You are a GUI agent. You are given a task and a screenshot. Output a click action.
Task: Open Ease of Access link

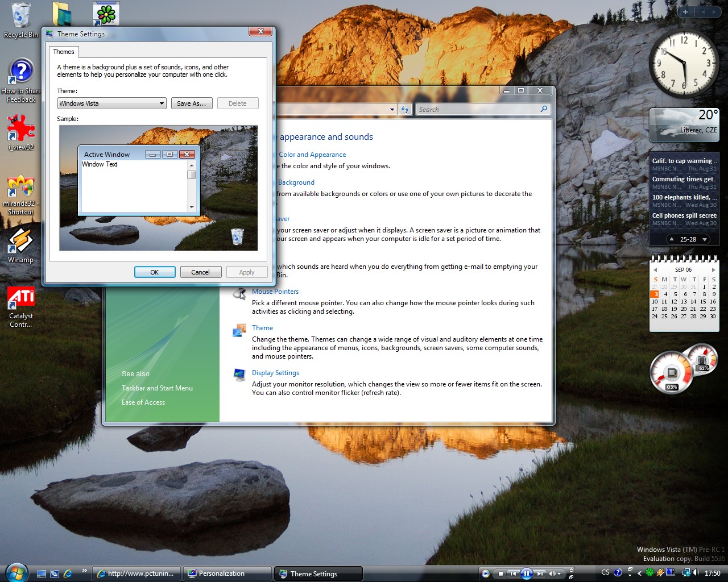(143, 402)
